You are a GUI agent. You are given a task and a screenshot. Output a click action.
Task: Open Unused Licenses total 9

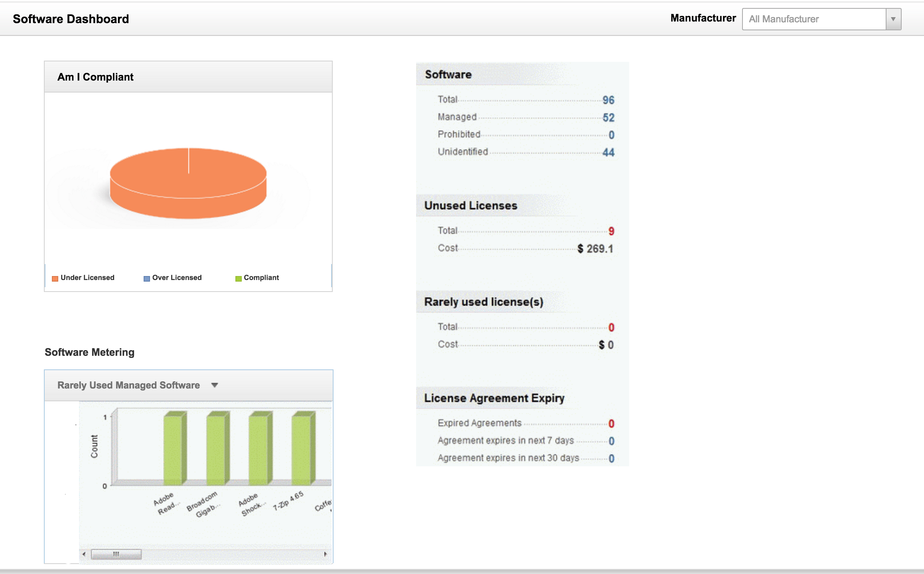(611, 231)
